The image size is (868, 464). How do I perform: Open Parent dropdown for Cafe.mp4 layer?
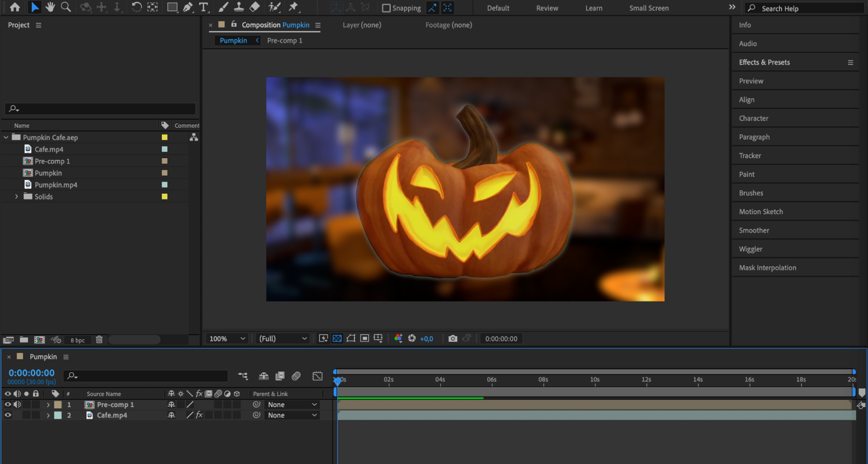tap(292, 415)
